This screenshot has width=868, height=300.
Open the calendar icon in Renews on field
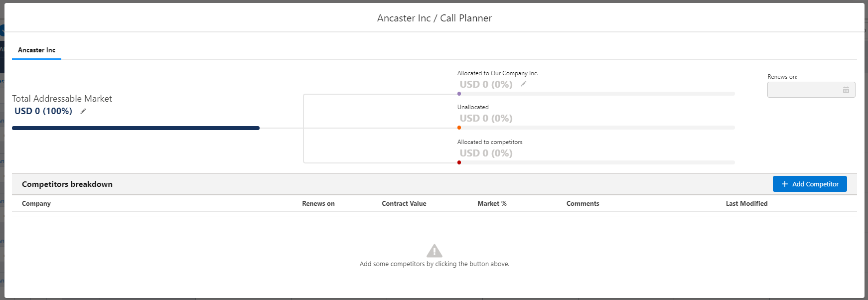846,90
